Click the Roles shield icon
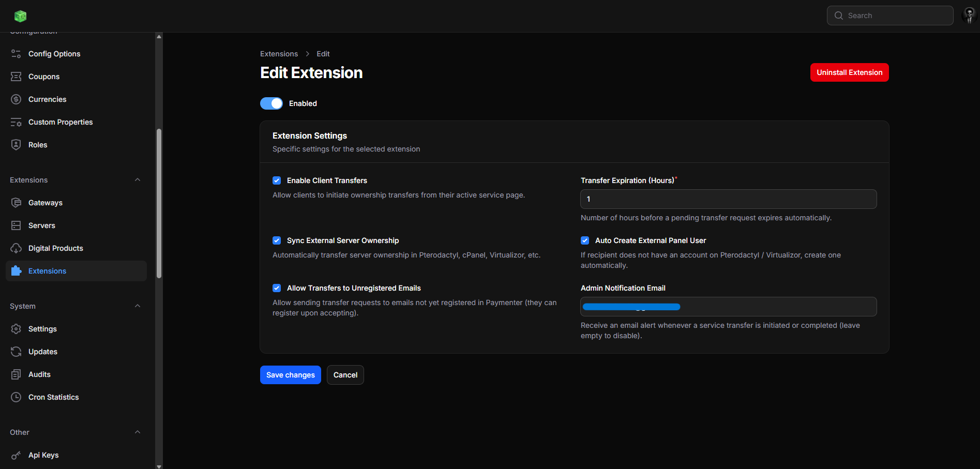980x469 pixels. (x=16, y=145)
